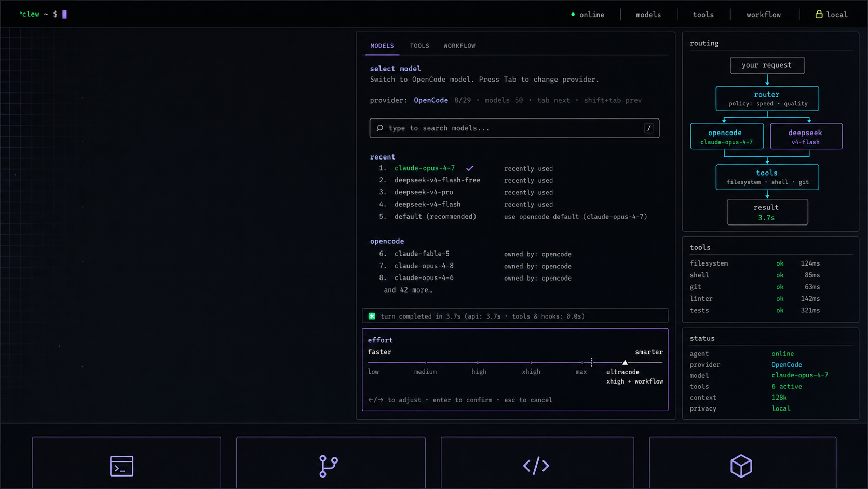
Task: Click the turn completed status line
Action: (515, 316)
